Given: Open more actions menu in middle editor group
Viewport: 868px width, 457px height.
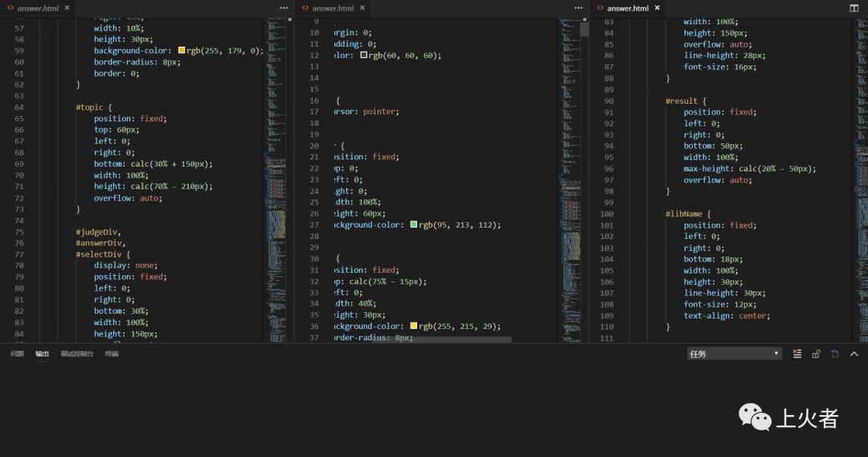Looking at the screenshot, I should tap(579, 8).
